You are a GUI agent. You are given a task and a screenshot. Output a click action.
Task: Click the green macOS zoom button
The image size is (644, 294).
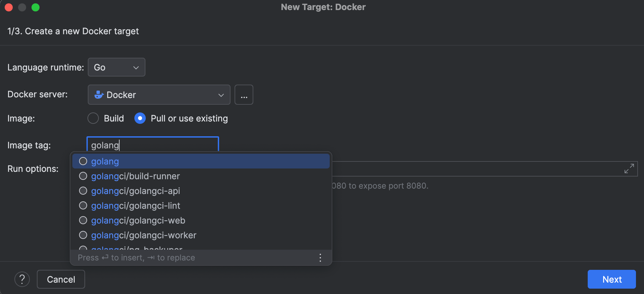[x=36, y=7]
